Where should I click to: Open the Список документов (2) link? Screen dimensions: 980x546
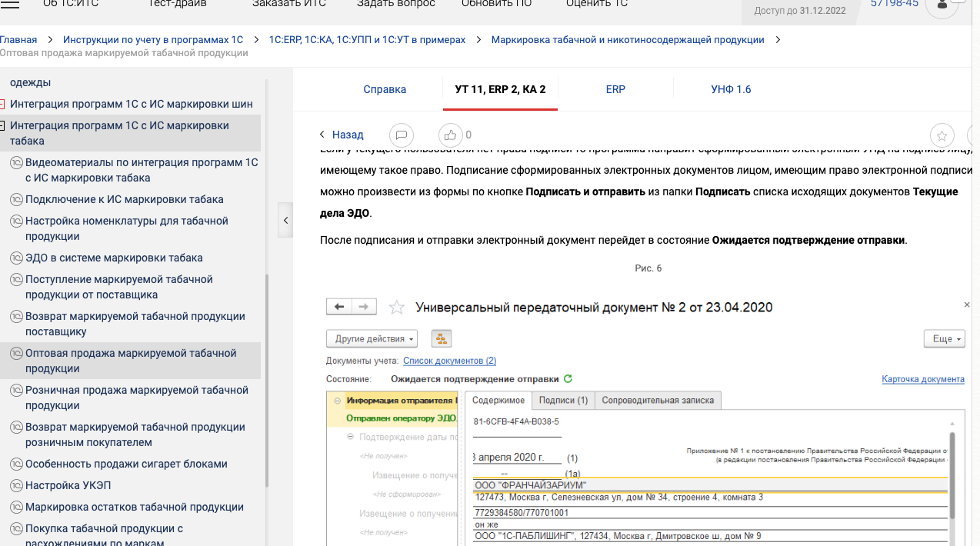coord(449,361)
